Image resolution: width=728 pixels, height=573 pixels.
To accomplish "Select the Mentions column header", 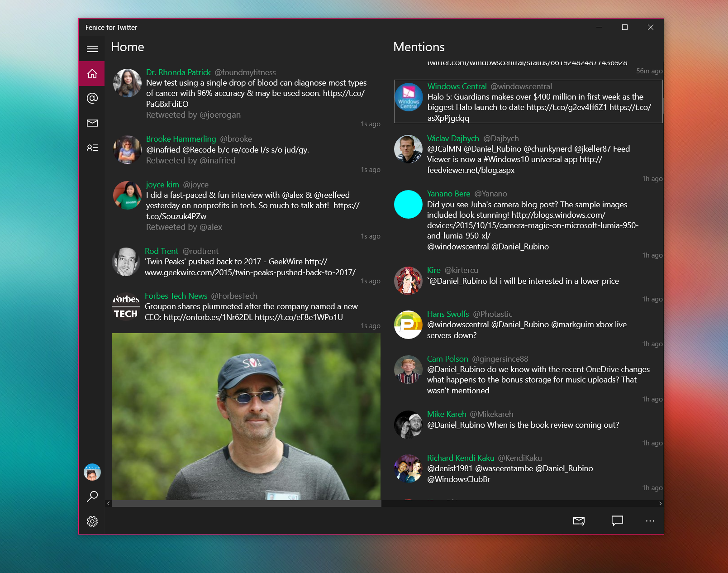I will pos(419,47).
